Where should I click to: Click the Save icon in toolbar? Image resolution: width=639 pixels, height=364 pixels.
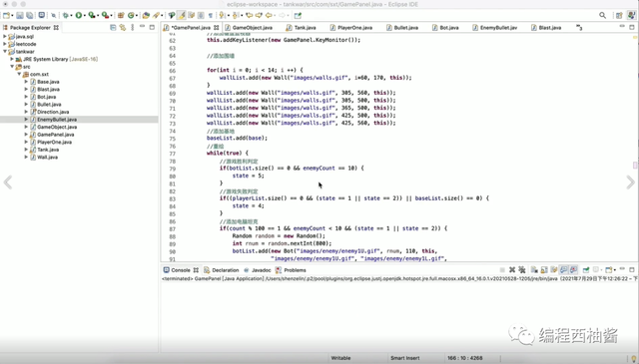pyautogui.click(x=20, y=16)
